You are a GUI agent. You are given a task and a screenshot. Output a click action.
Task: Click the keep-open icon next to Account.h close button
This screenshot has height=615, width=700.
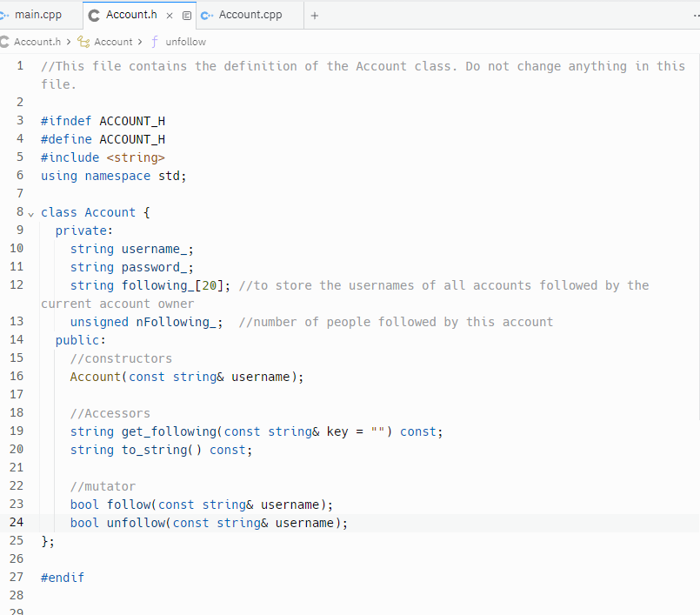click(185, 14)
